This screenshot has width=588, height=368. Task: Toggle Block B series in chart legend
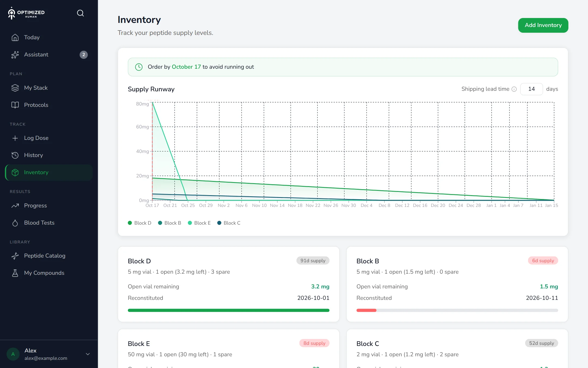(x=169, y=223)
